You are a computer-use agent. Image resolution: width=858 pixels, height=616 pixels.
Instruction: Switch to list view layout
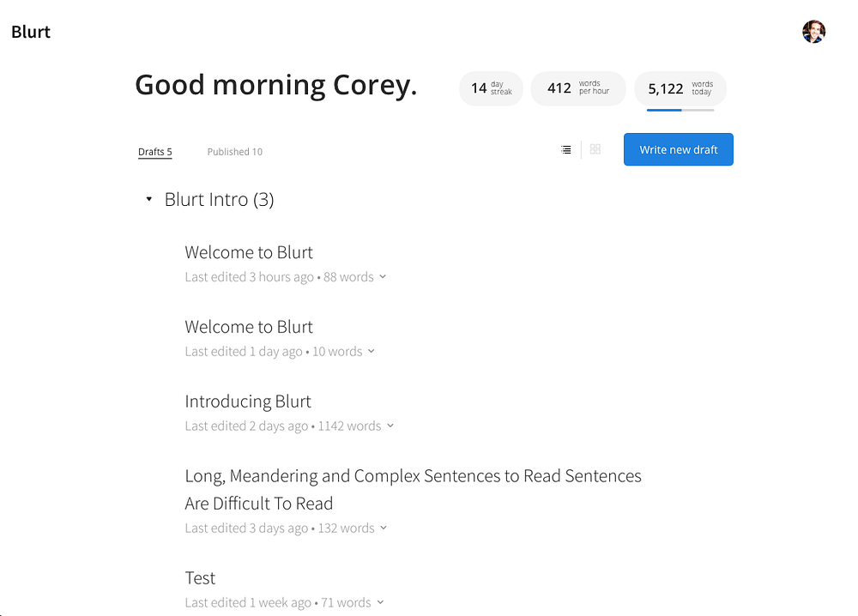(x=566, y=149)
